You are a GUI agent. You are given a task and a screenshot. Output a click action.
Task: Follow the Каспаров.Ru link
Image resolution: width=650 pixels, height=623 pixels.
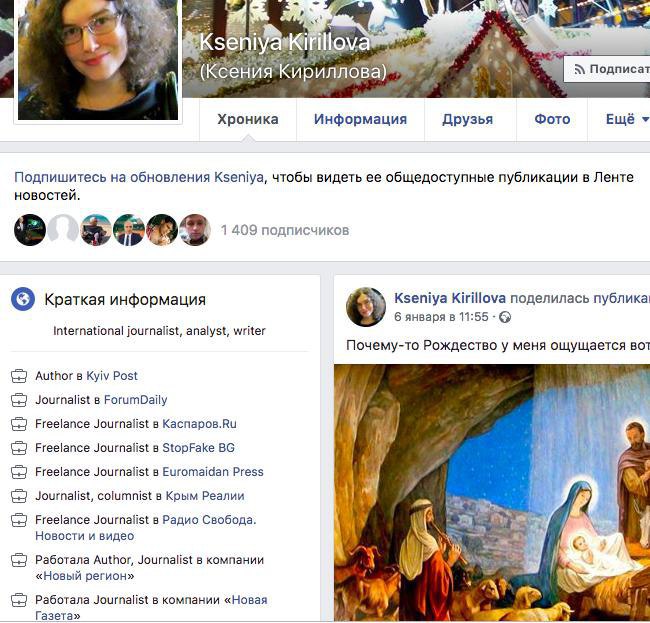pyautogui.click(x=199, y=424)
